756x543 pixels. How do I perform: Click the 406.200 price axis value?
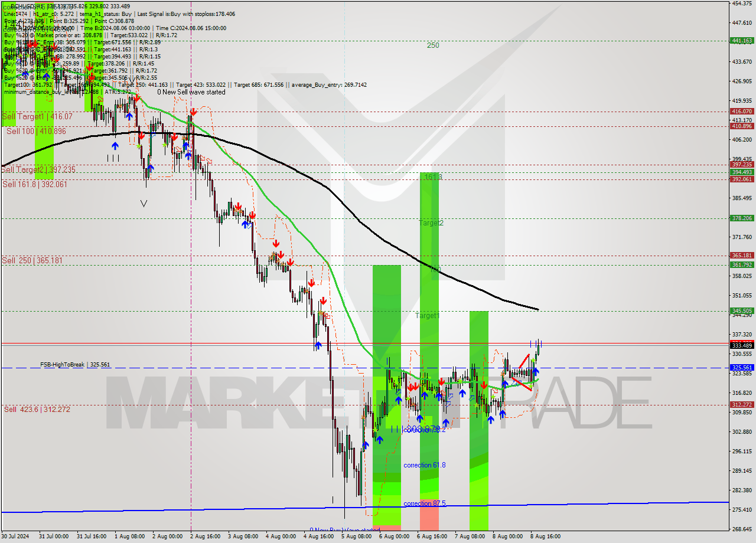742,139
